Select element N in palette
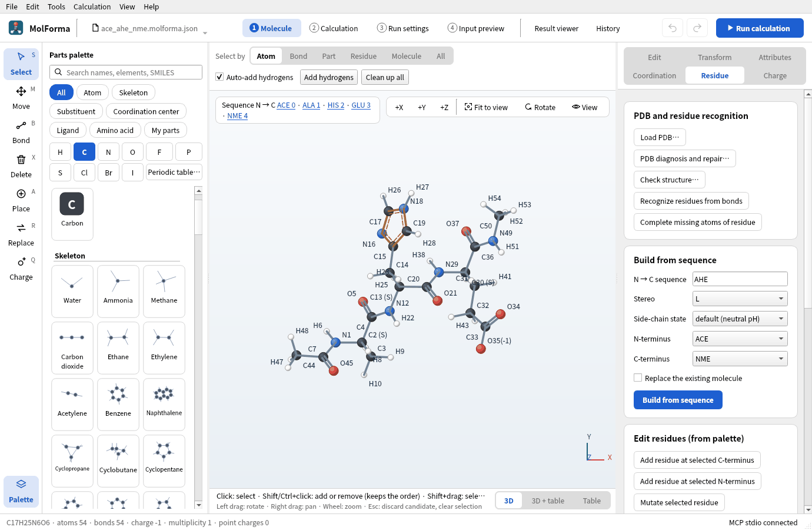 [108, 152]
